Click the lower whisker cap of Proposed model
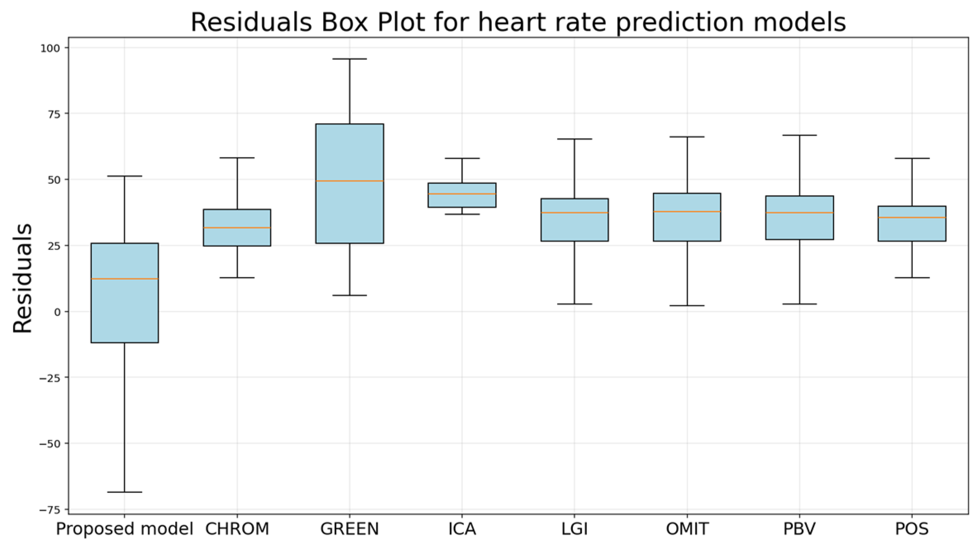Image resolution: width=980 pixels, height=550 pixels. [x=124, y=492]
